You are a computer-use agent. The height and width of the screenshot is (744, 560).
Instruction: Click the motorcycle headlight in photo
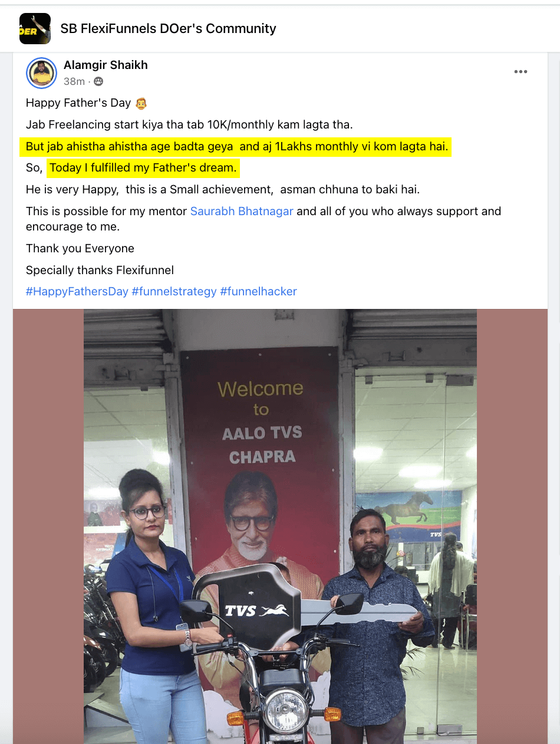pyautogui.click(x=285, y=711)
